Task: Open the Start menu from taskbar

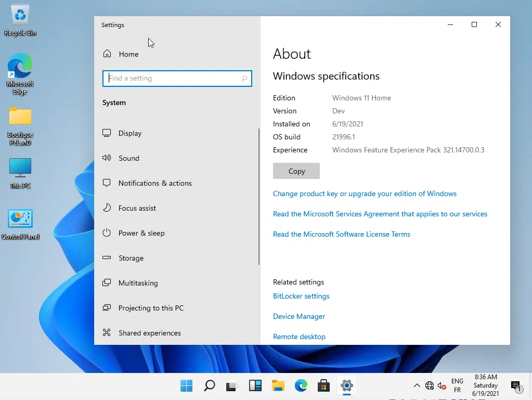Action: [186, 386]
